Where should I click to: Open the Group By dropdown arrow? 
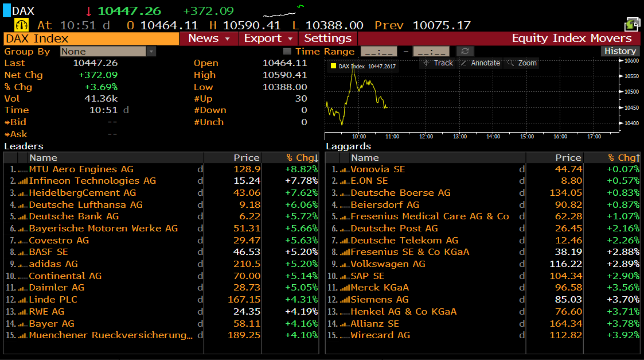click(x=151, y=52)
